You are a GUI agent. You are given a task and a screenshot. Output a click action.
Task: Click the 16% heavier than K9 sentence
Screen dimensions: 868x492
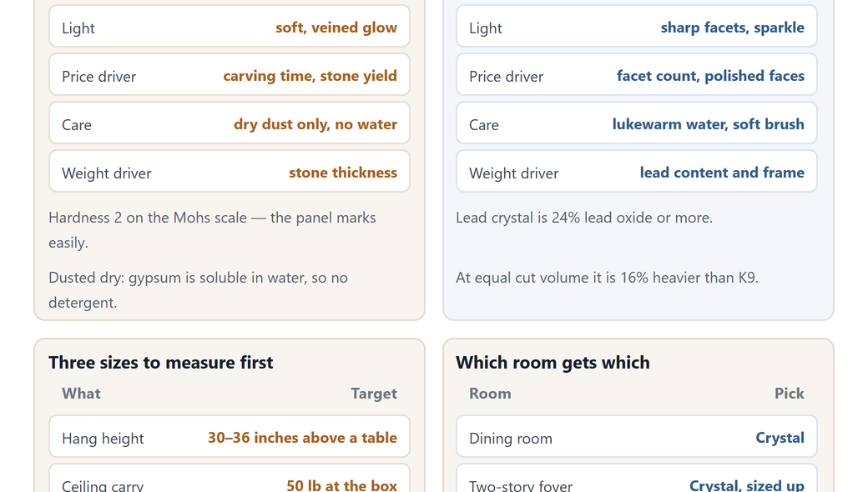point(608,278)
